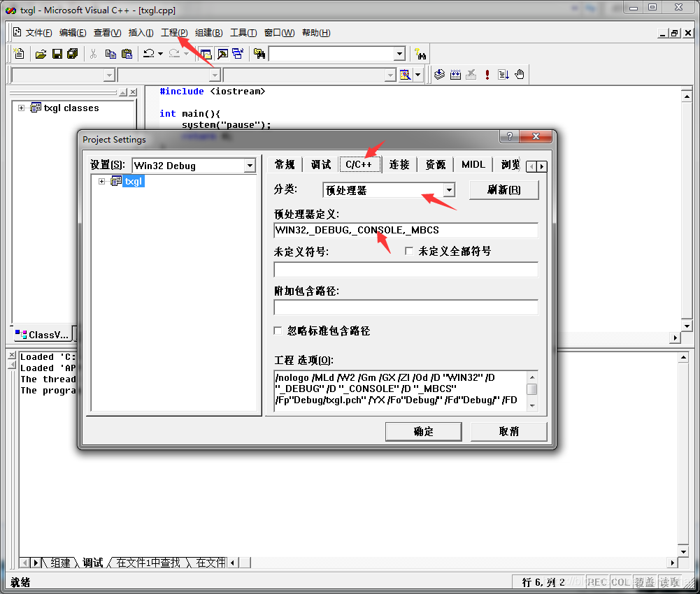This screenshot has height=594, width=700.
Task: Open the 帮助(H) menu
Action: 316,33
